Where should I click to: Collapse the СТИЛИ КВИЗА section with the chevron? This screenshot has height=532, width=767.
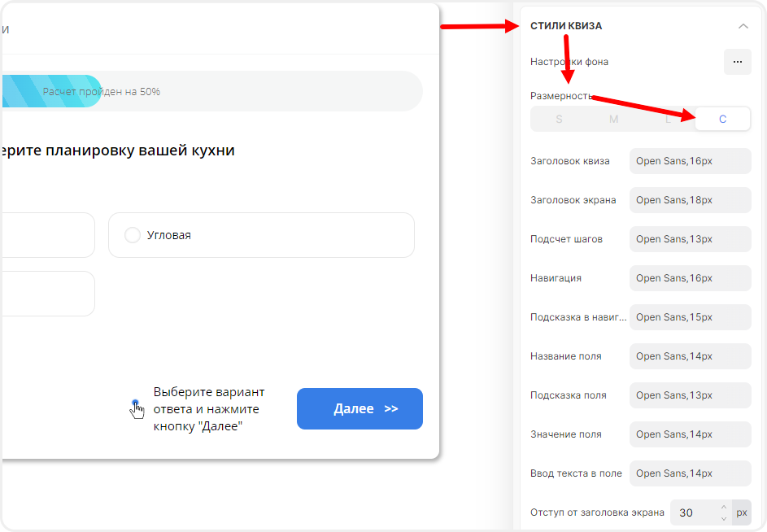[743, 26]
